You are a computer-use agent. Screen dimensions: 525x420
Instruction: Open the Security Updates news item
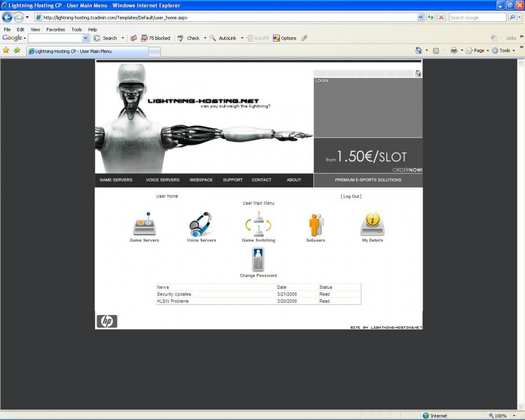174,295
